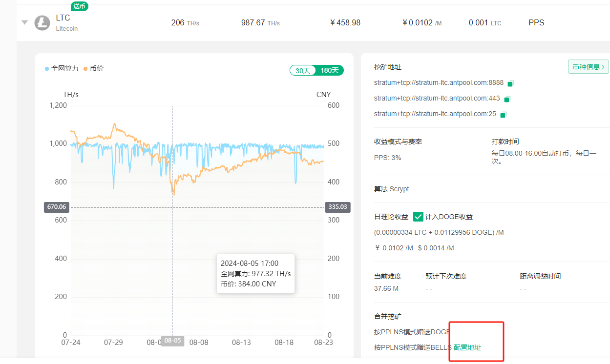The width and height of the screenshot is (610, 364).
Task: Click the green 送币 badge
Action: 80,6
